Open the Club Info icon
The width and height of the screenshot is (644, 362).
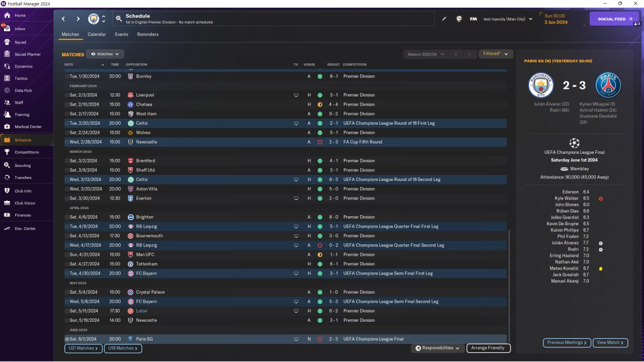(7, 191)
